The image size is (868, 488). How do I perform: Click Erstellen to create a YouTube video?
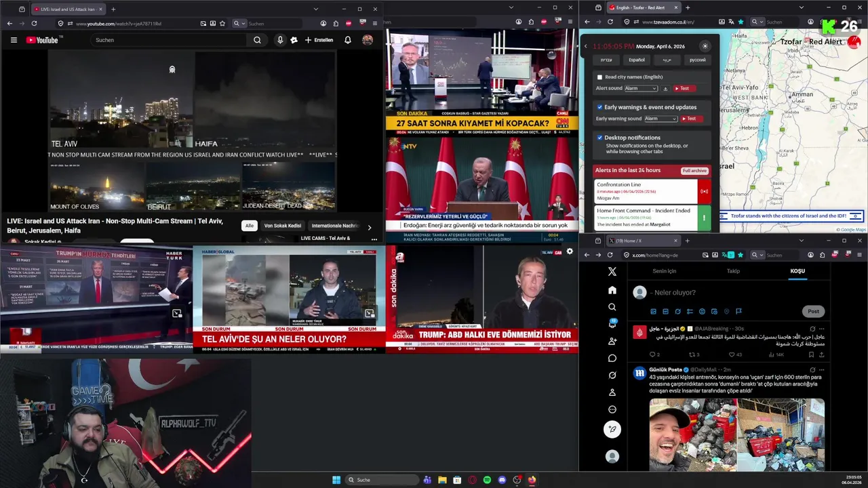pyautogui.click(x=319, y=40)
